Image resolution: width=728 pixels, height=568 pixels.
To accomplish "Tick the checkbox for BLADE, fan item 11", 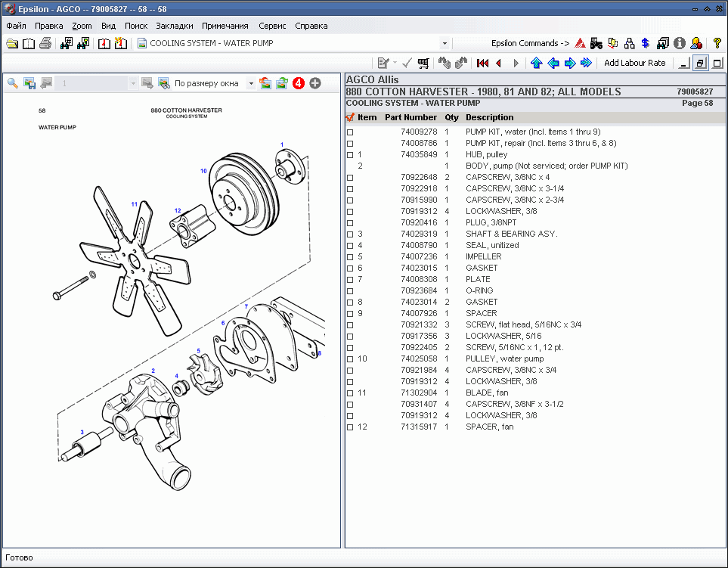I will pos(349,393).
